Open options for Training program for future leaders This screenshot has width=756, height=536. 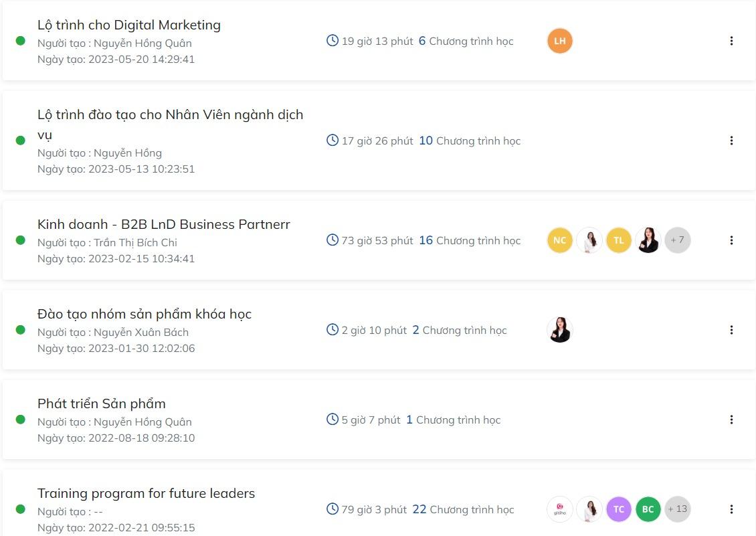(731, 509)
